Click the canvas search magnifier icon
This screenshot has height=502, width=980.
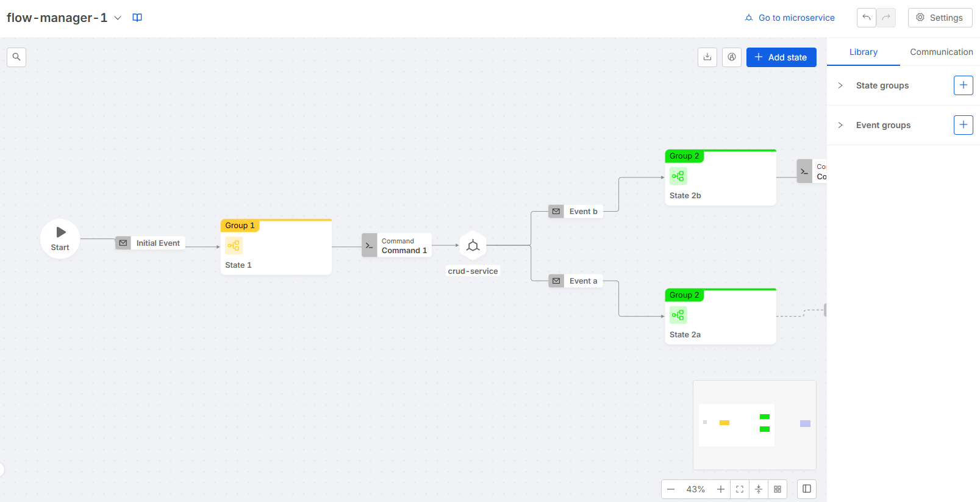pyautogui.click(x=16, y=57)
